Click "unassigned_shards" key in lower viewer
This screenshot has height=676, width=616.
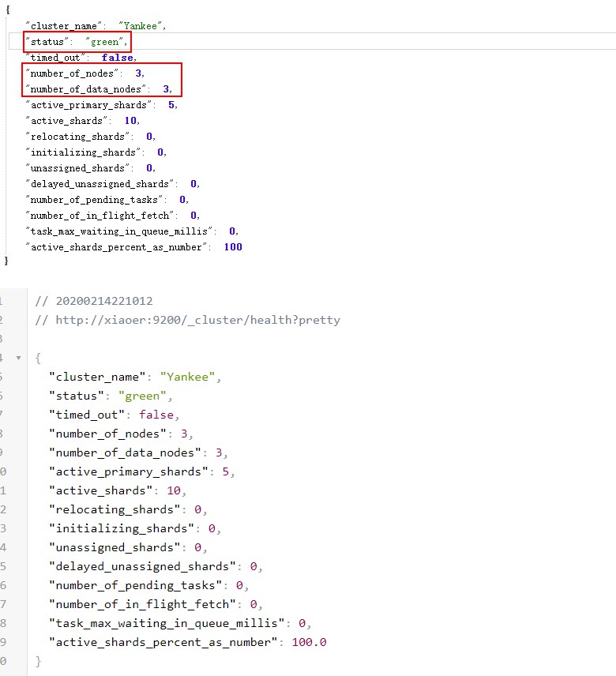[115, 547]
